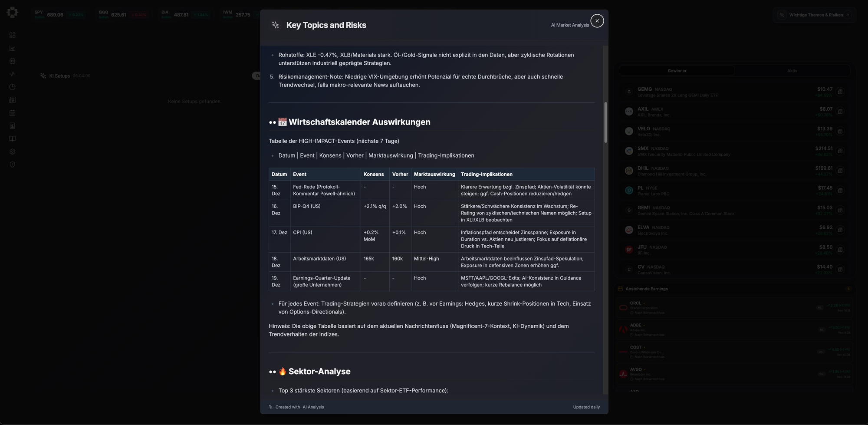Open Wichtige Themen & Risiken button
The width and height of the screenshot is (868, 425).
(x=815, y=15)
